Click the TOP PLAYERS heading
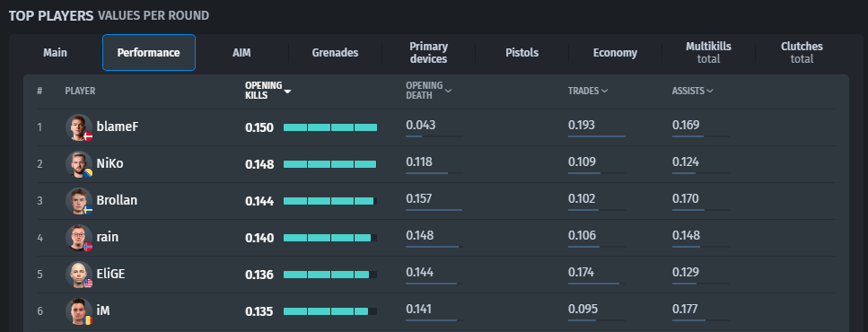 51,15
